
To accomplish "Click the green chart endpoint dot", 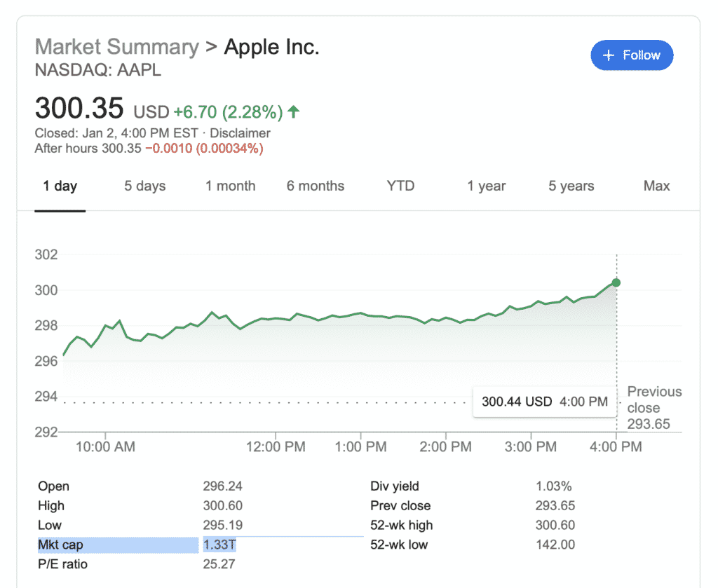I will 616,282.
